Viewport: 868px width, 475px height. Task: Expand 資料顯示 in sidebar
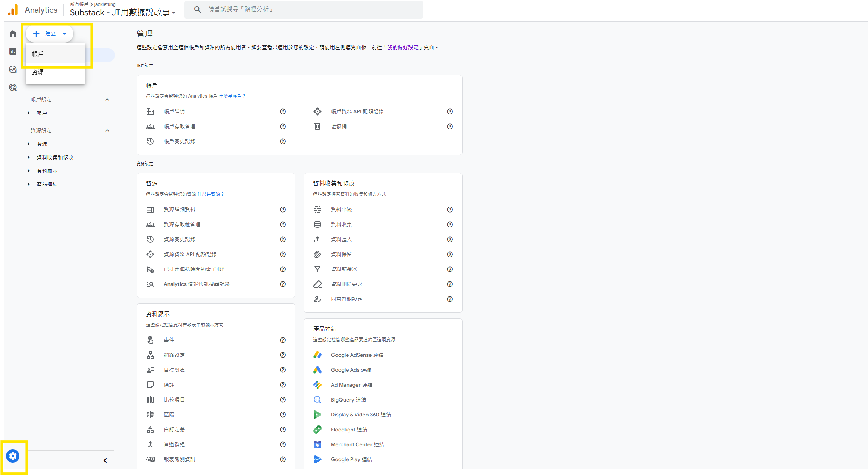click(29, 171)
